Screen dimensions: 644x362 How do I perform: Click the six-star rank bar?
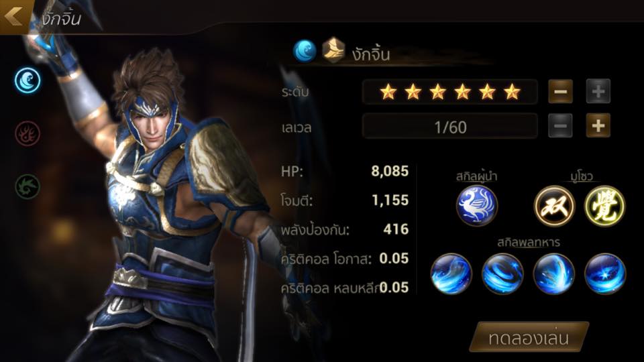pyautogui.click(x=449, y=92)
